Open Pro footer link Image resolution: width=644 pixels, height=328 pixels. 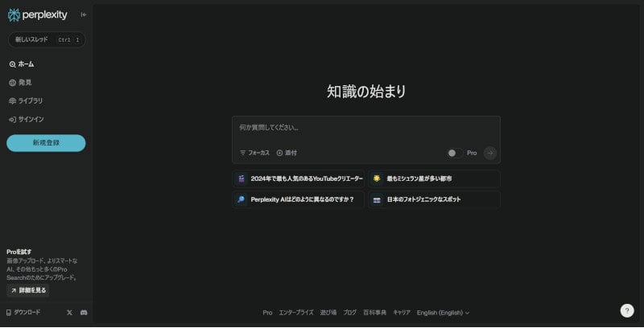[x=267, y=313]
